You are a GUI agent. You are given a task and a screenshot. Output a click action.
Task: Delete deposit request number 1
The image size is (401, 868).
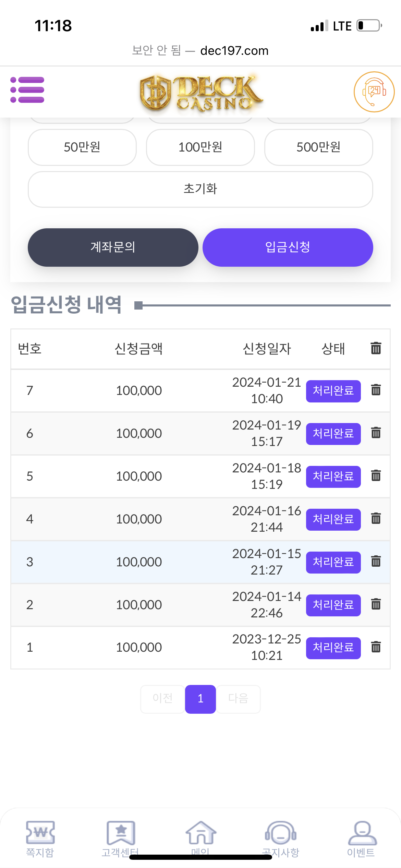tap(376, 647)
